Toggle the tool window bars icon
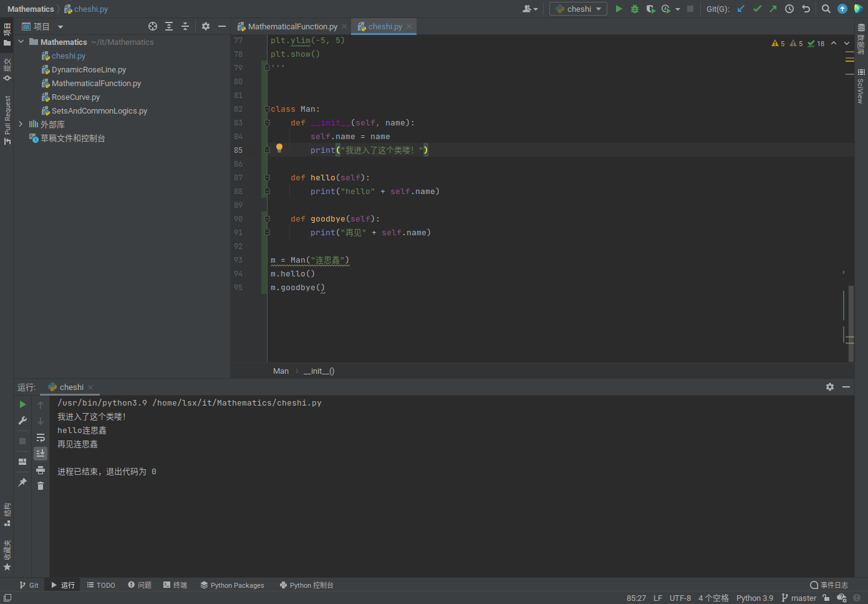This screenshot has width=868, height=604. [7, 598]
